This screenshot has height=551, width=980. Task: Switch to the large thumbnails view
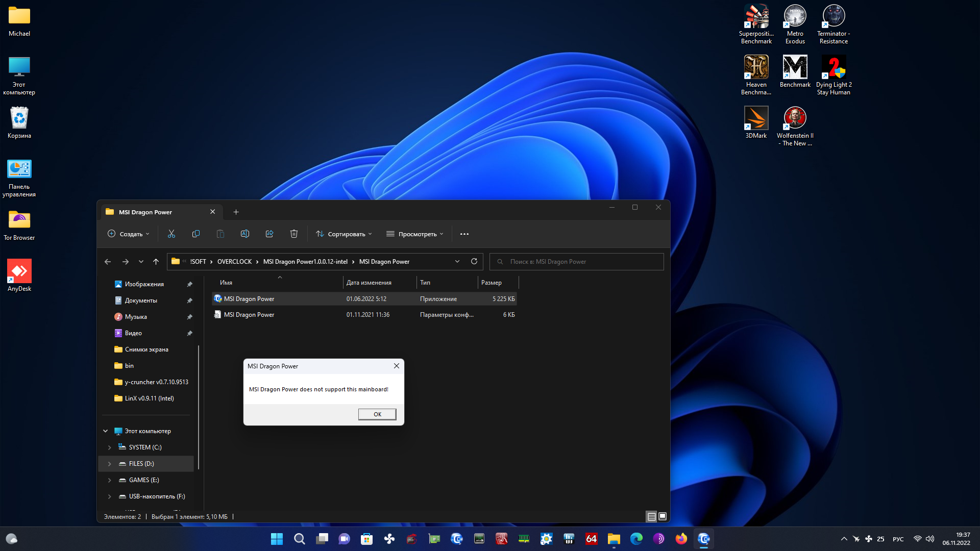(x=663, y=516)
